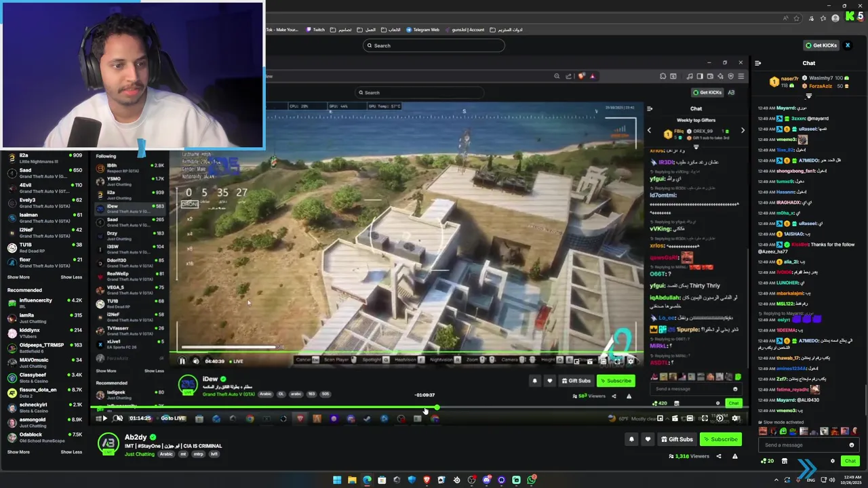The height and width of the screenshot is (488, 868).
Task: Send message with inner green Chat button
Action: pyautogui.click(x=733, y=403)
